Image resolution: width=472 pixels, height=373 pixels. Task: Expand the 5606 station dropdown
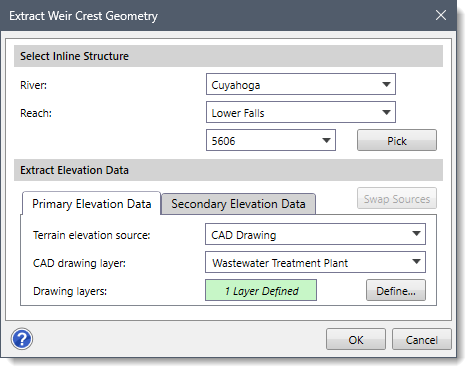coord(271,140)
